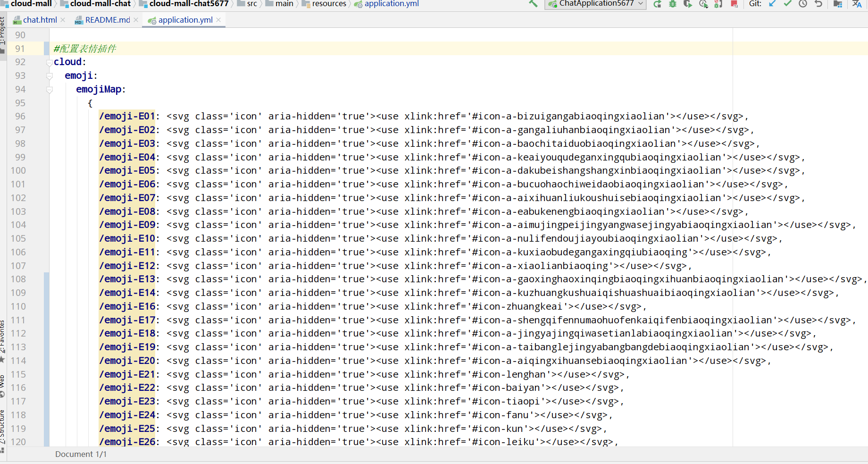Click the green Chinese comment on line 91
Screen dimensions: 868x464
coord(85,49)
